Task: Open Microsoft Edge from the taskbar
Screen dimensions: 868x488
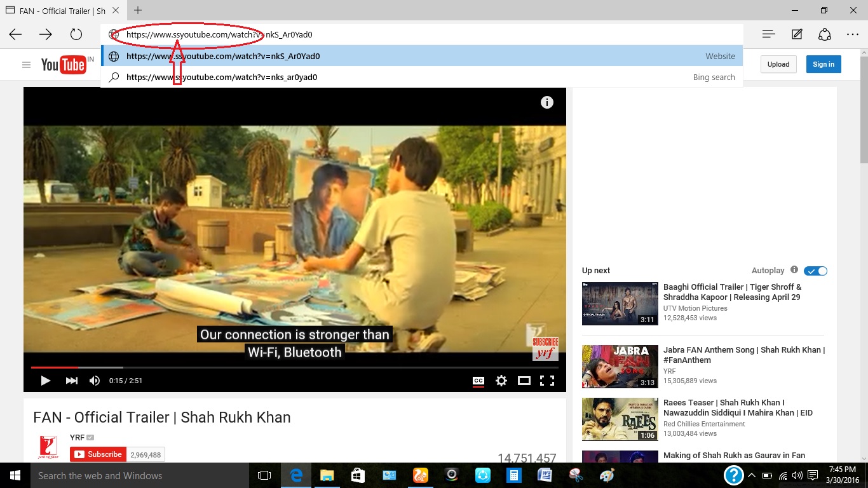Action: point(296,475)
